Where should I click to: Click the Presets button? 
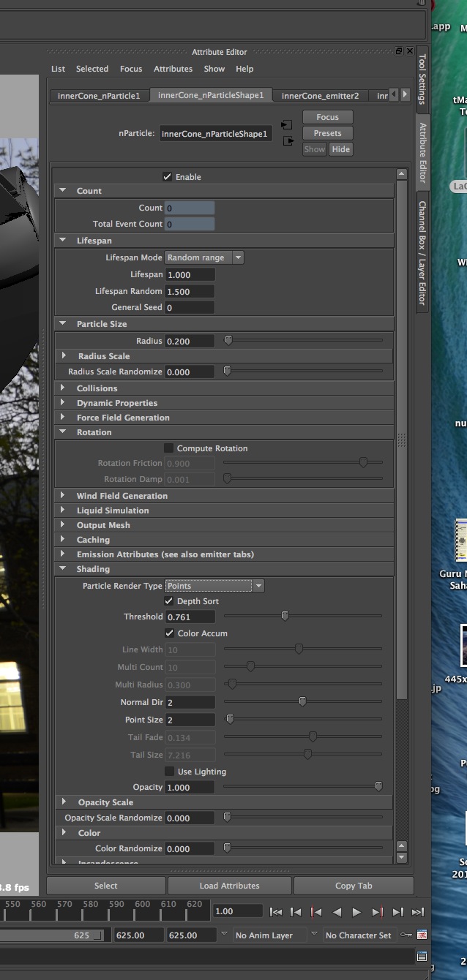[x=327, y=133]
